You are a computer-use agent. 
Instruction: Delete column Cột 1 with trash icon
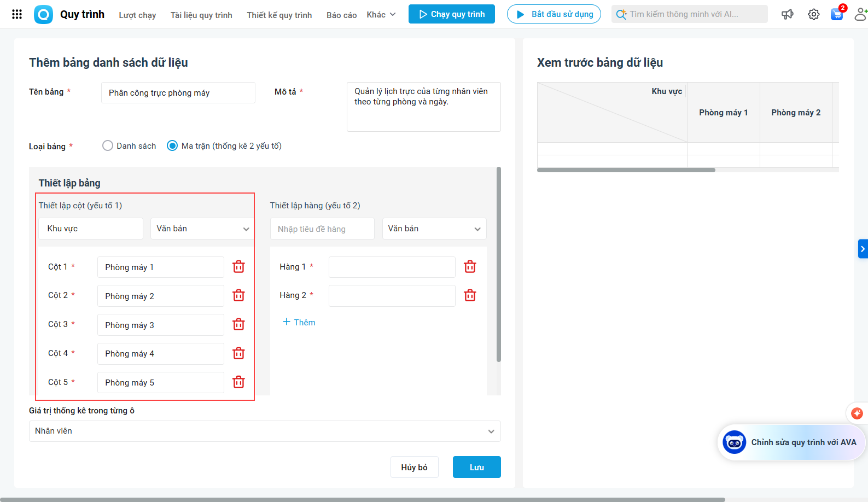(x=238, y=267)
